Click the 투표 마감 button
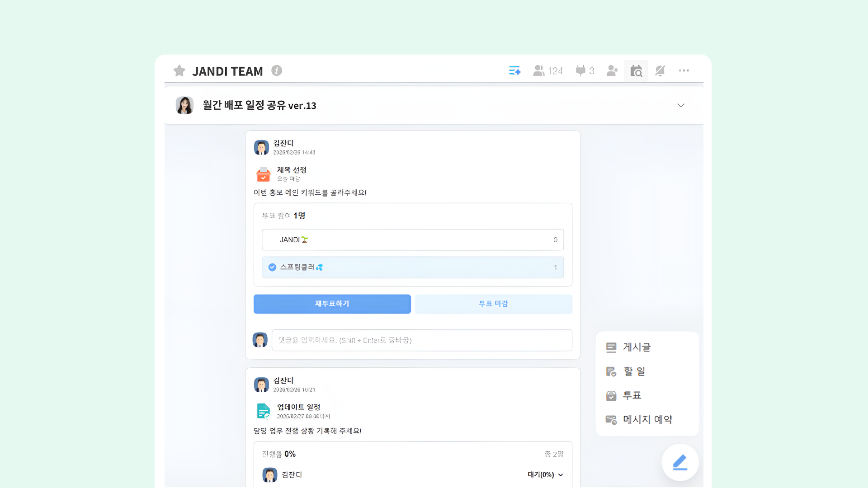 (x=494, y=304)
